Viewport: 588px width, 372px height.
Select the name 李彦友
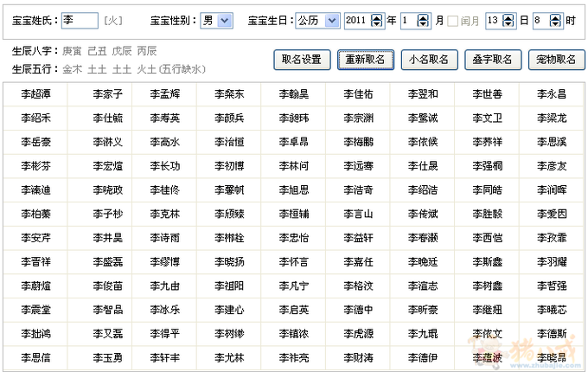pyautogui.click(x=552, y=166)
